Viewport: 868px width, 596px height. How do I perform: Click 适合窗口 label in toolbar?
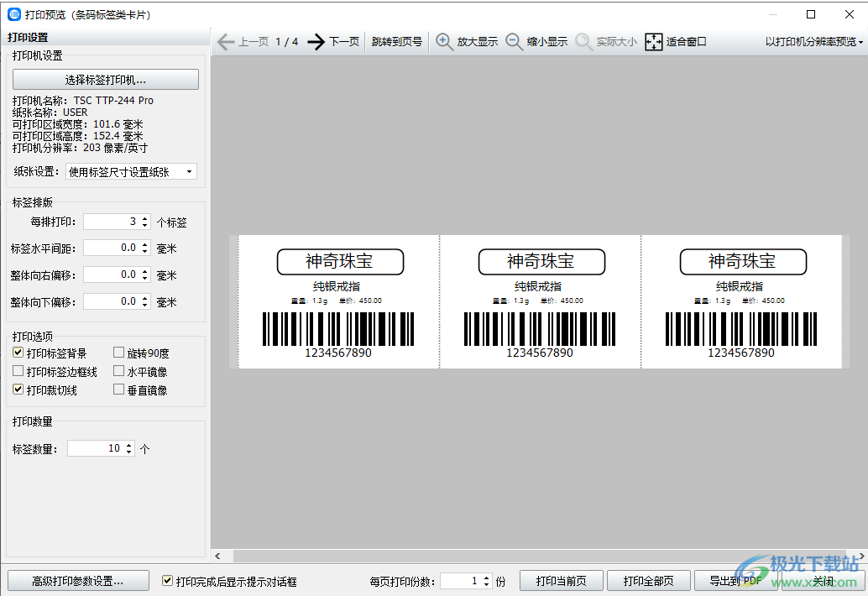point(687,42)
